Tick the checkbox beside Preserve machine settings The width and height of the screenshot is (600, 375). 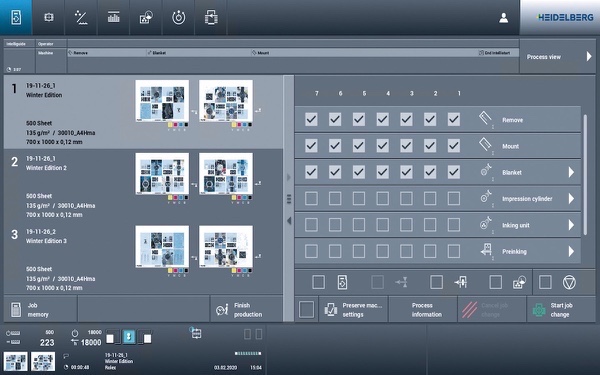(307, 310)
